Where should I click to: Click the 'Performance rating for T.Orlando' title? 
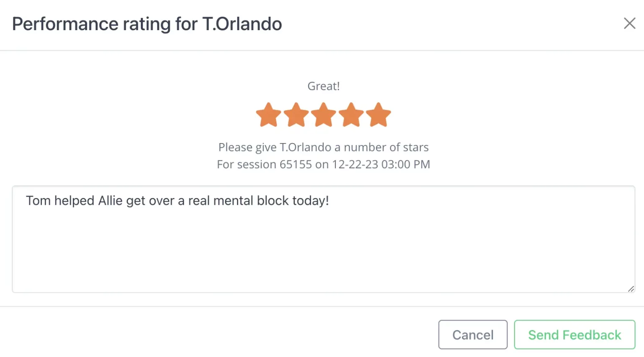coord(147,24)
